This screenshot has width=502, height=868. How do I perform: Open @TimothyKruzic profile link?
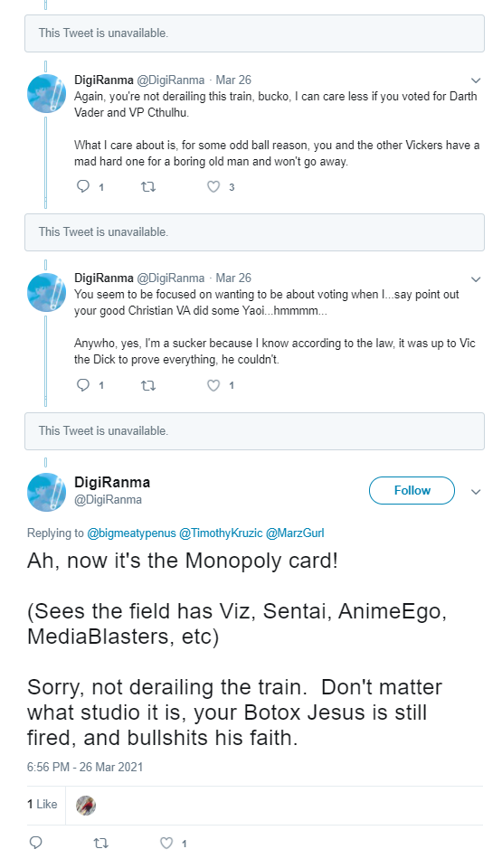pos(221,533)
